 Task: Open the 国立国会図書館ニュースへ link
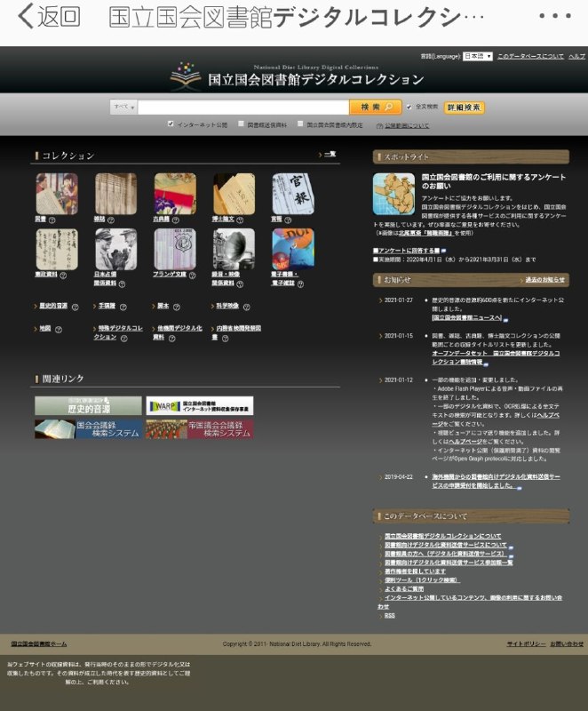467,318
